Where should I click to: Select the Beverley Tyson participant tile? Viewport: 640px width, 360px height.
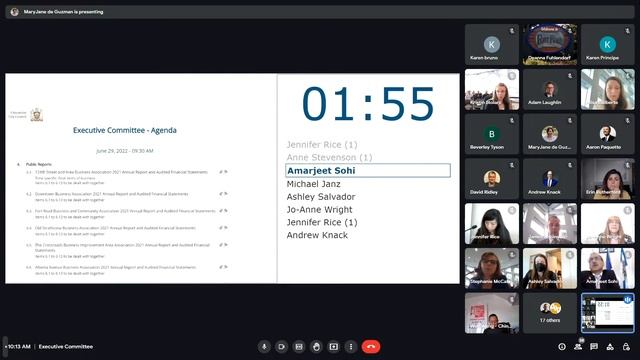(x=492, y=134)
